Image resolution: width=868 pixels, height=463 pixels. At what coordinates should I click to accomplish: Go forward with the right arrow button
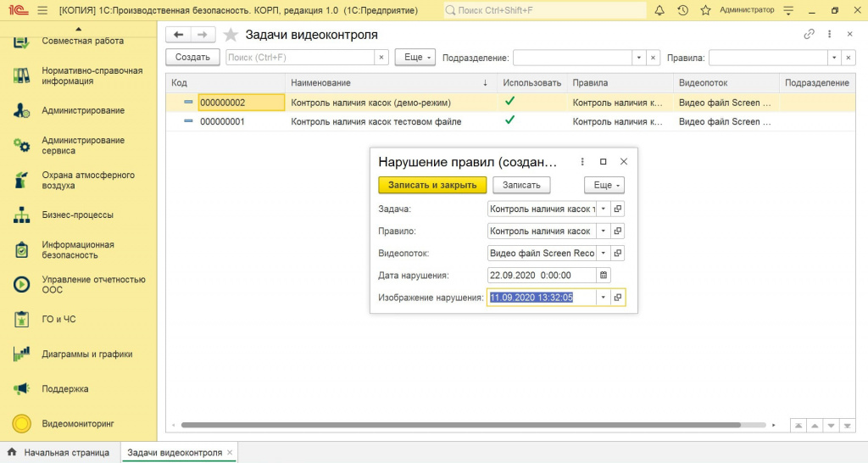click(x=203, y=35)
